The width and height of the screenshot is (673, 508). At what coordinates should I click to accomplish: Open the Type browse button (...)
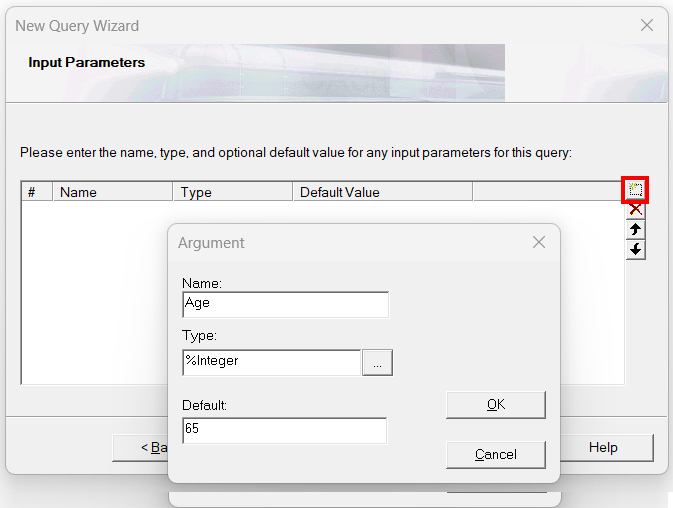pyautogui.click(x=377, y=362)
